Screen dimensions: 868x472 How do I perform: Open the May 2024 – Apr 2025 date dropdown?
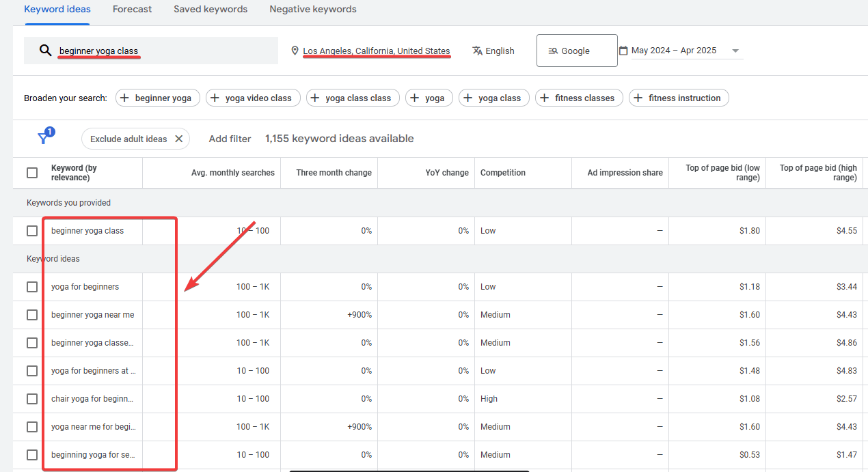pyautogui.click(x=735, y=50)
